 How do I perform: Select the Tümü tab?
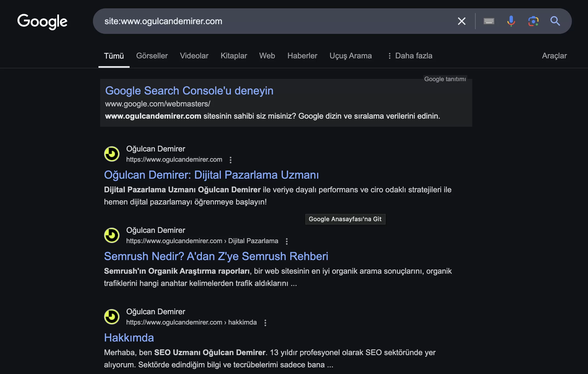pos(114,56)
